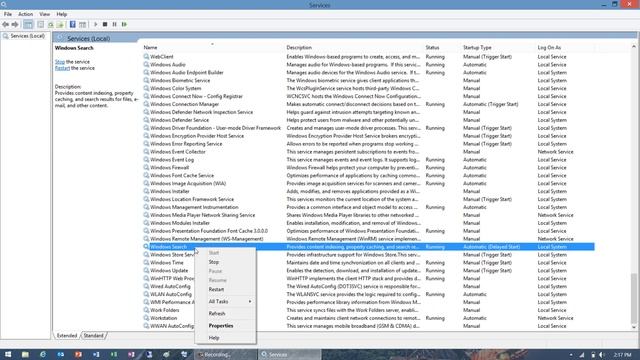Toggle the Show/Hide Action Pane toolbar icon

(82, 24)
